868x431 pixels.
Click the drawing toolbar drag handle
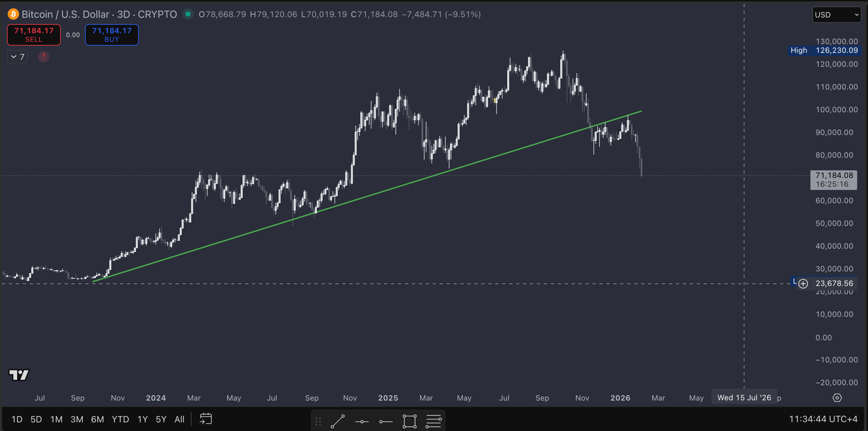tap(318, 421)
